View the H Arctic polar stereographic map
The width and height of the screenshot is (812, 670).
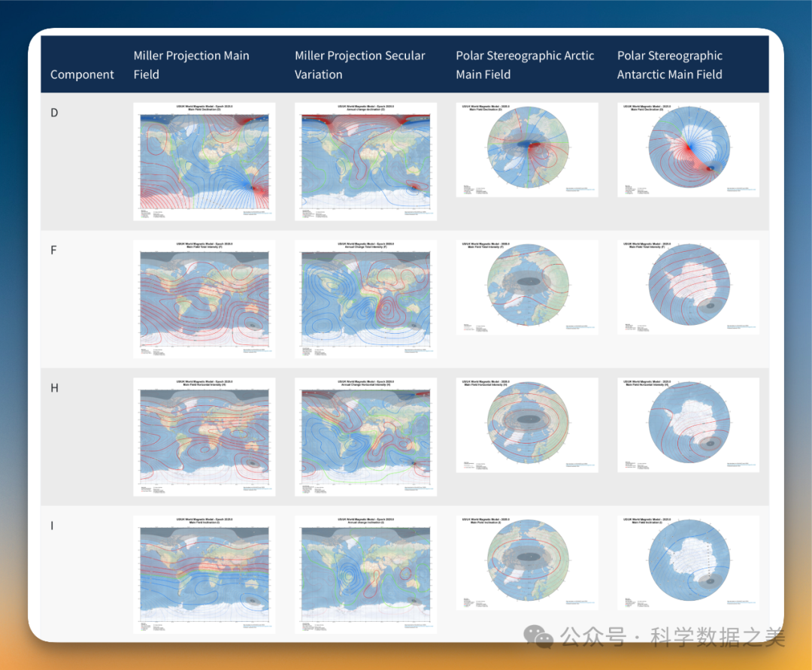[x=527, y=425]
